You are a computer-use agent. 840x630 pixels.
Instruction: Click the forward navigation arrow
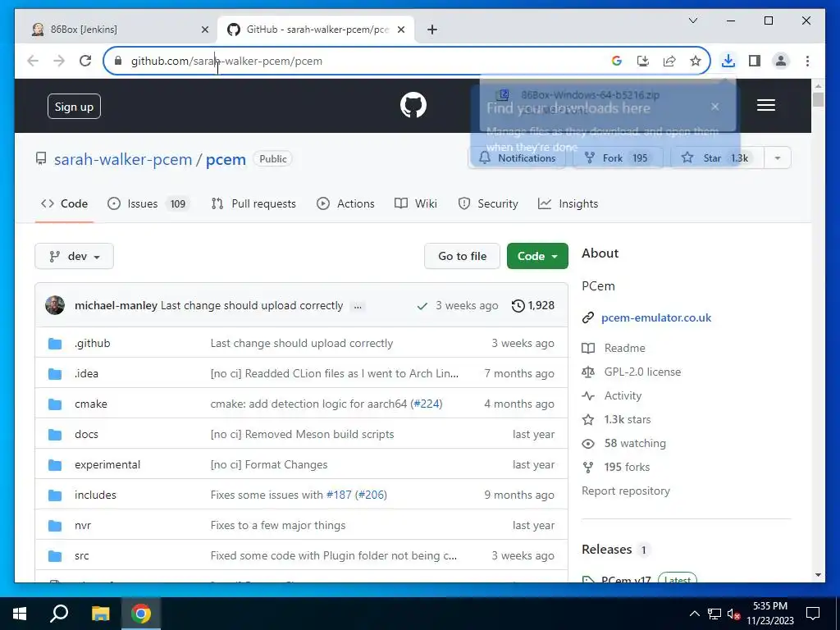tap(59, 61)
